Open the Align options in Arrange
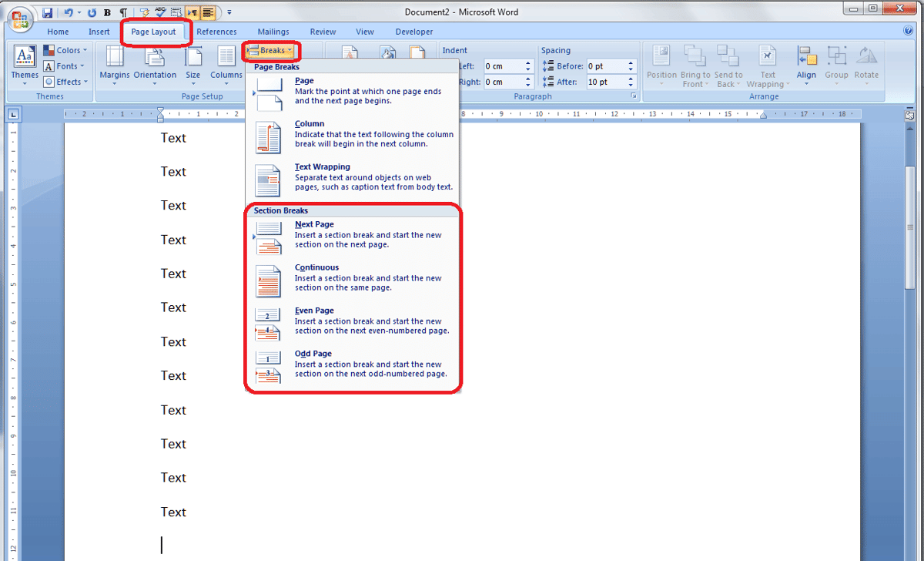Viewport: 924px width, 561px height. 806,64
